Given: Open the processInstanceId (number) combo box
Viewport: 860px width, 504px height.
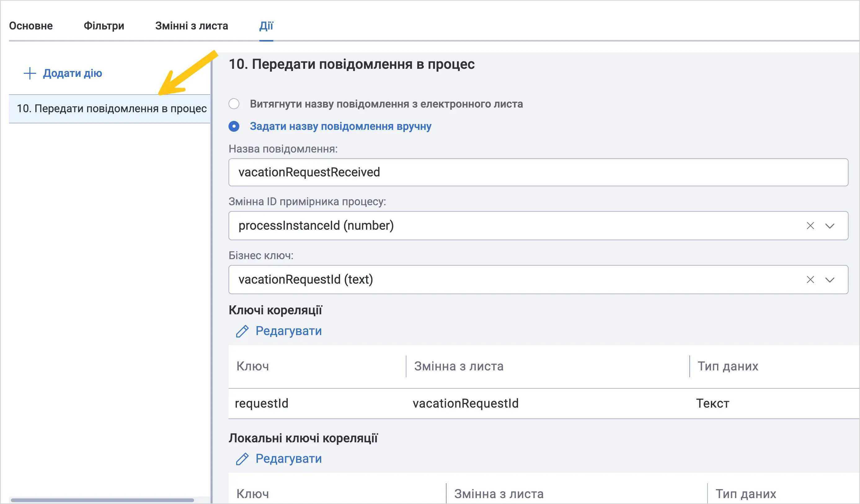Looking at the screenshot, I should (538, 226).
